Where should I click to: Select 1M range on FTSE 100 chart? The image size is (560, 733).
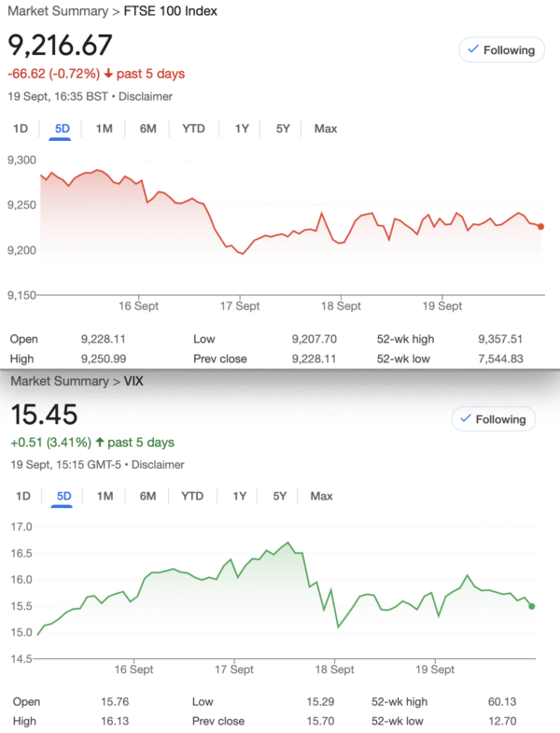(x=105, y=129)
